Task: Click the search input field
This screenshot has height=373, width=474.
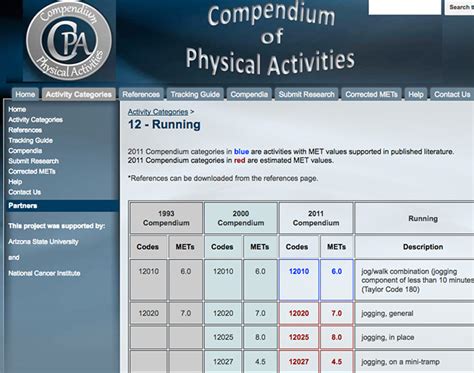Action: (x=405, y=7)
